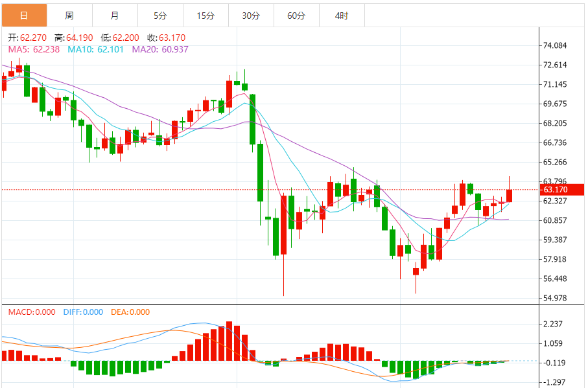Click the DEA:0.000 indicator label
Viewport: 588px width, 388px height.
coord(130,312)
